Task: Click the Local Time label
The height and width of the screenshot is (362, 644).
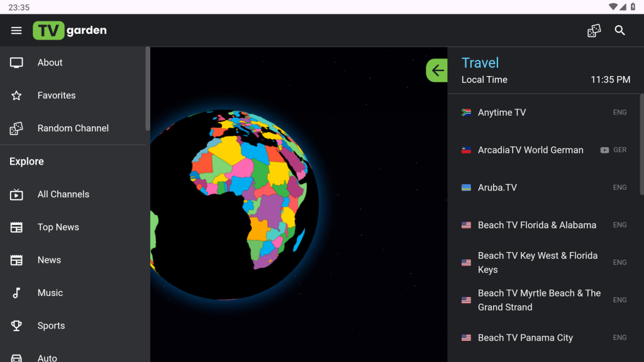Action: (x=484, y=80)
